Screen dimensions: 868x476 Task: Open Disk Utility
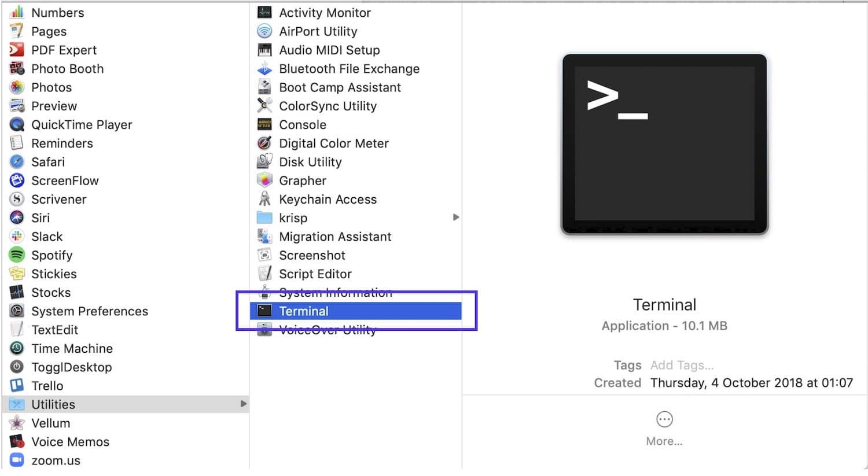(310, 162)
